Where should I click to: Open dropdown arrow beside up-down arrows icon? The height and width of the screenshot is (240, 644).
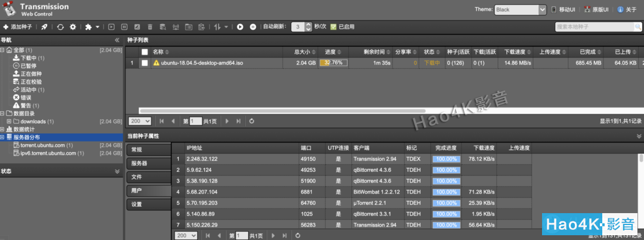227,27
